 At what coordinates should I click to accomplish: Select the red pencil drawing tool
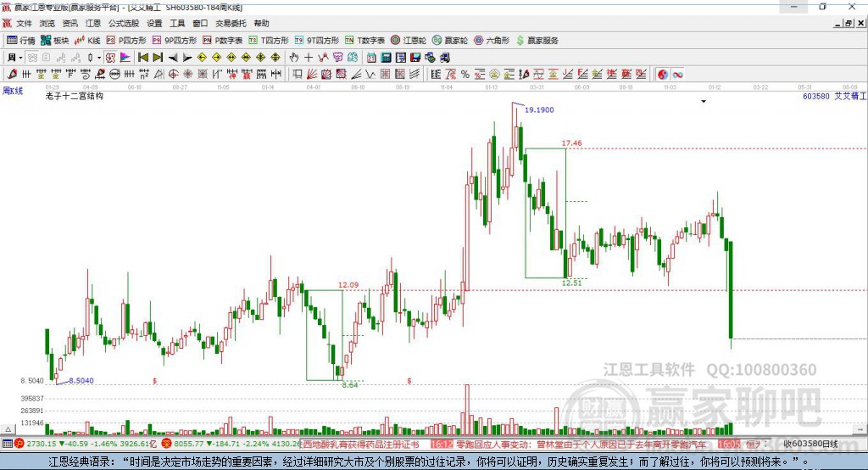click(12, 75)
